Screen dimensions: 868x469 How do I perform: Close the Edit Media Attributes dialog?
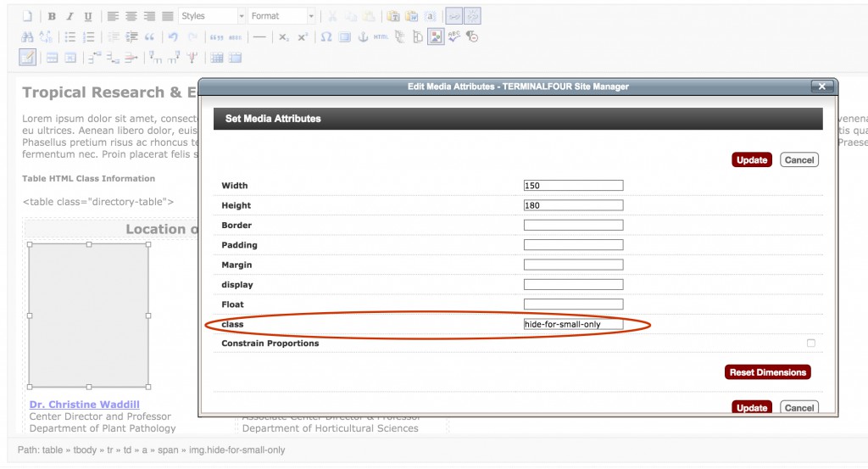[821, 87]
